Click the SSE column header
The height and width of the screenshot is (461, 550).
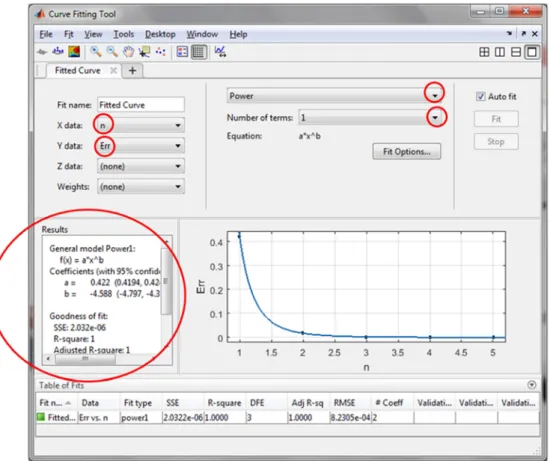pyautogui.click(x=182, y=403)
